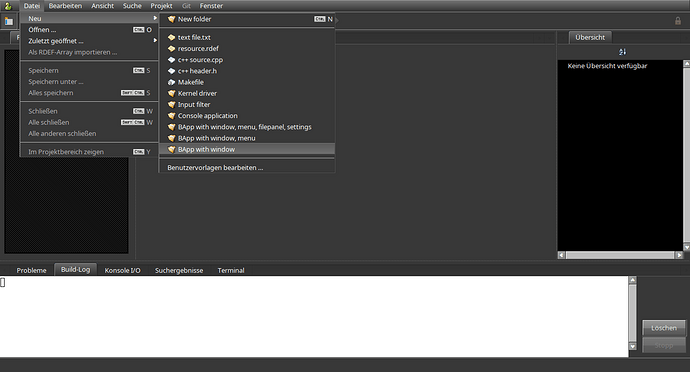The width and height of the screenshot is (690, 372).
Task: Choose Schließen menu entry
Action: click(x=89, y=111)
